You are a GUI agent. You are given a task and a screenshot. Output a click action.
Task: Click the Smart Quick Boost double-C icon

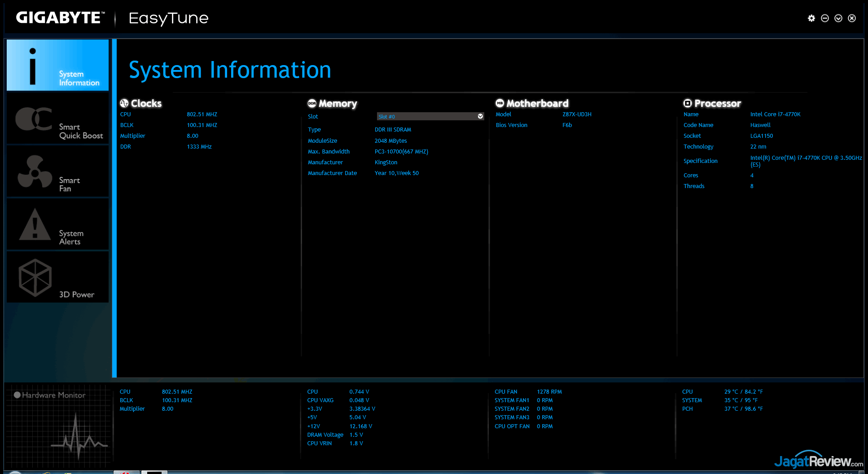coord(34,119)
